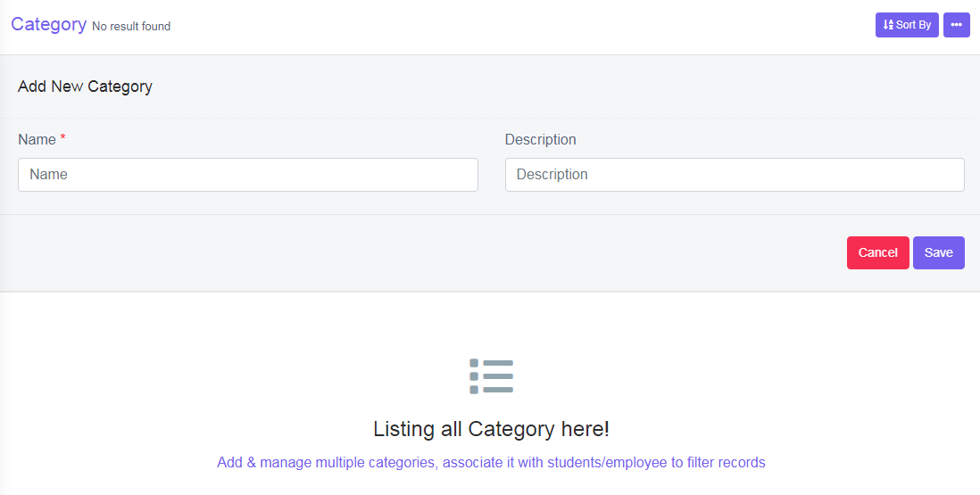980x495 pixels.
Task: Open the three-dots more options menu
Action: (956, 25)
